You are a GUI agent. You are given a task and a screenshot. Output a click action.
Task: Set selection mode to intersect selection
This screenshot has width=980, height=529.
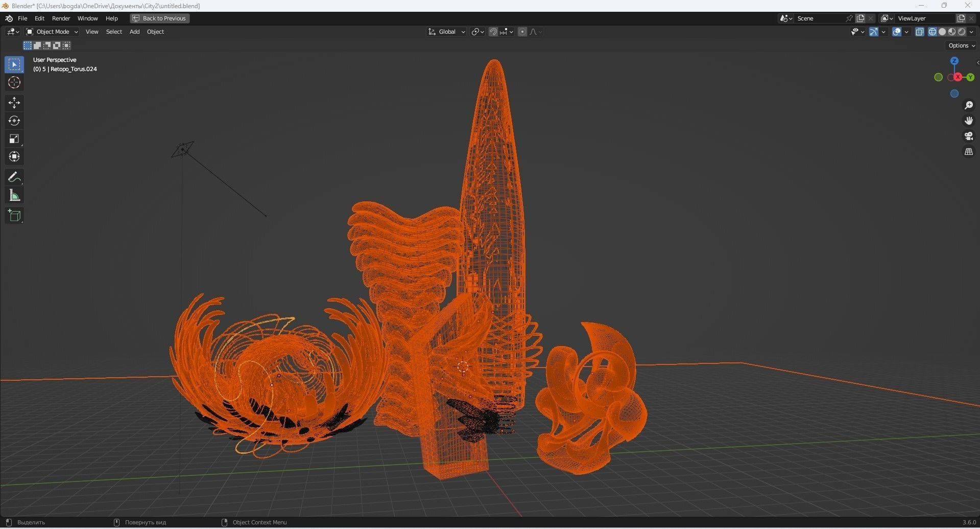tap(66, 45)
